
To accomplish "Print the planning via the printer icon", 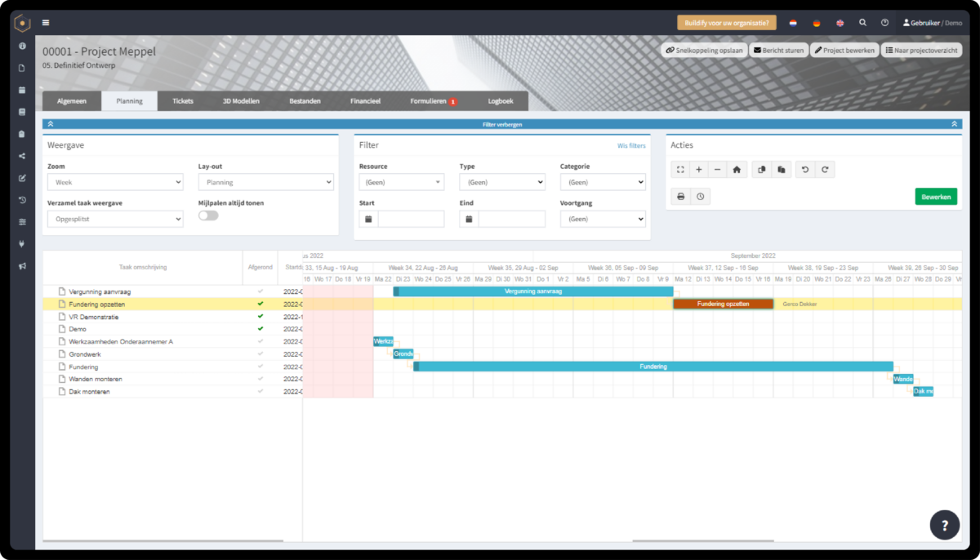I will click(x=682, y=196).
